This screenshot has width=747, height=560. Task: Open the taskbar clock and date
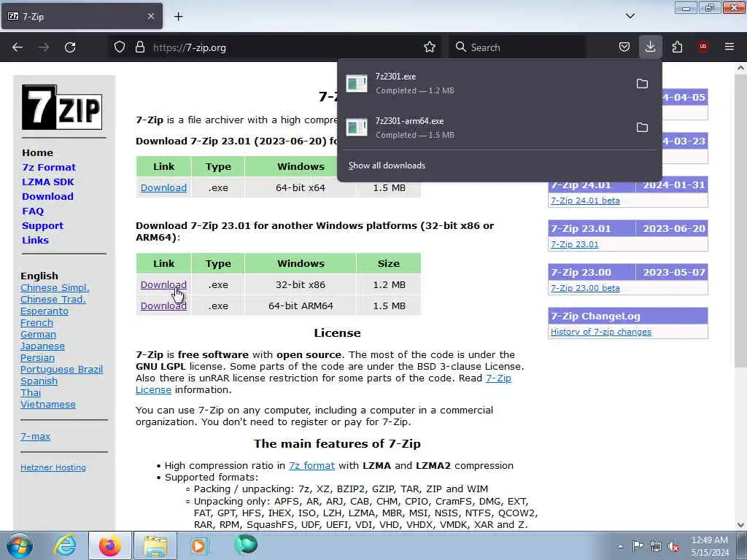click(710, 546)
